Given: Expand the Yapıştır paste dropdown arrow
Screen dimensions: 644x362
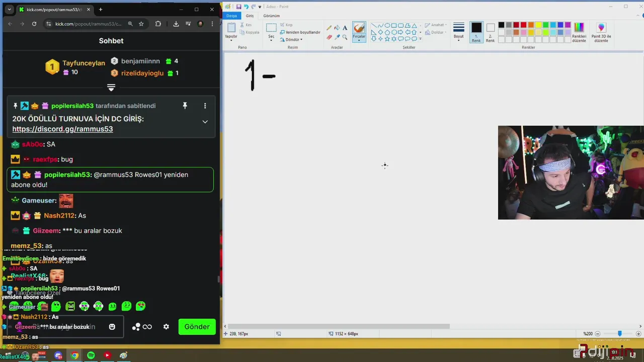Looking at the screenshot, I should [x=231, y=39].
